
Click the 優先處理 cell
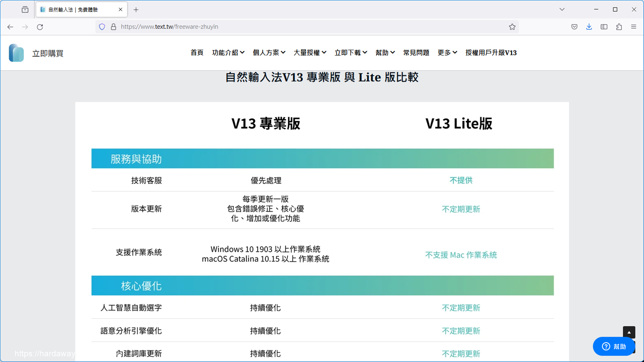[266, 180]
